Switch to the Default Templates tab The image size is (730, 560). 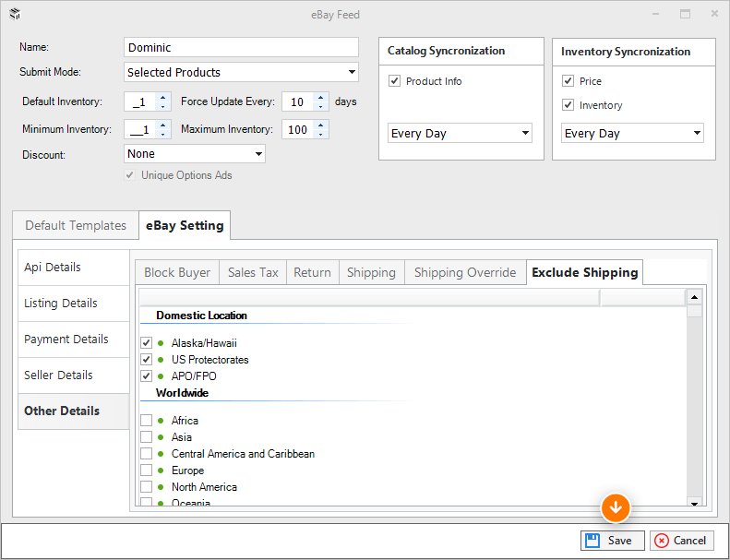76,226
